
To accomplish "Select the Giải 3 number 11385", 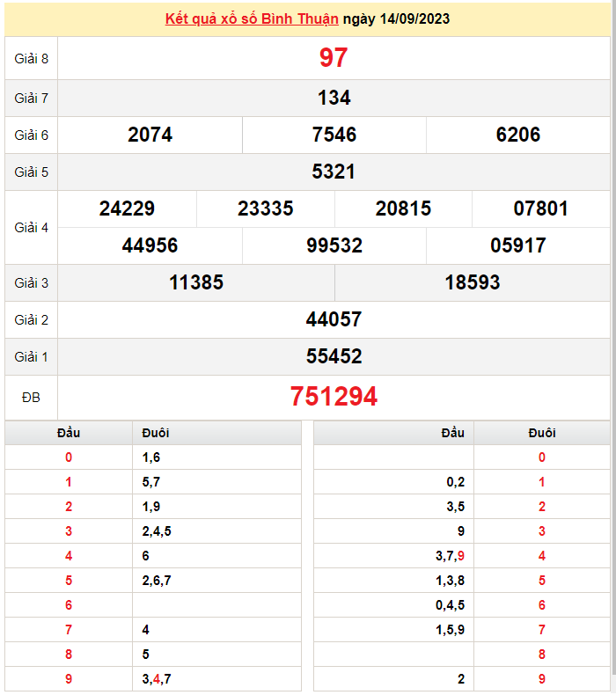I will (x=196, y=282).
